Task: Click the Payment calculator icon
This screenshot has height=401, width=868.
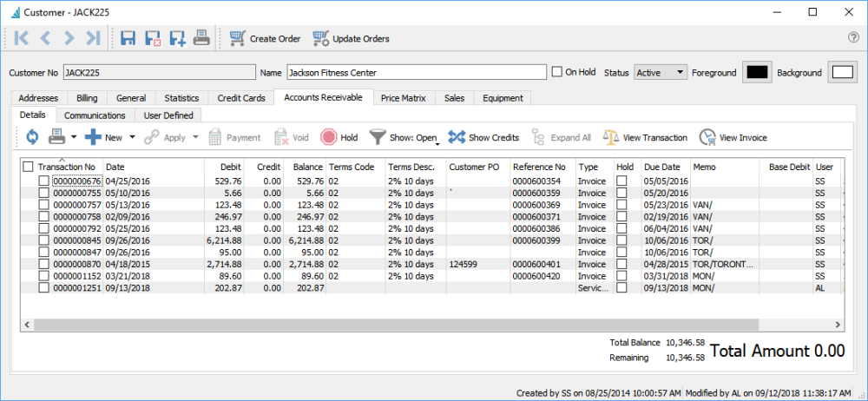Action: pyautogui.click(x=214, y=137)
